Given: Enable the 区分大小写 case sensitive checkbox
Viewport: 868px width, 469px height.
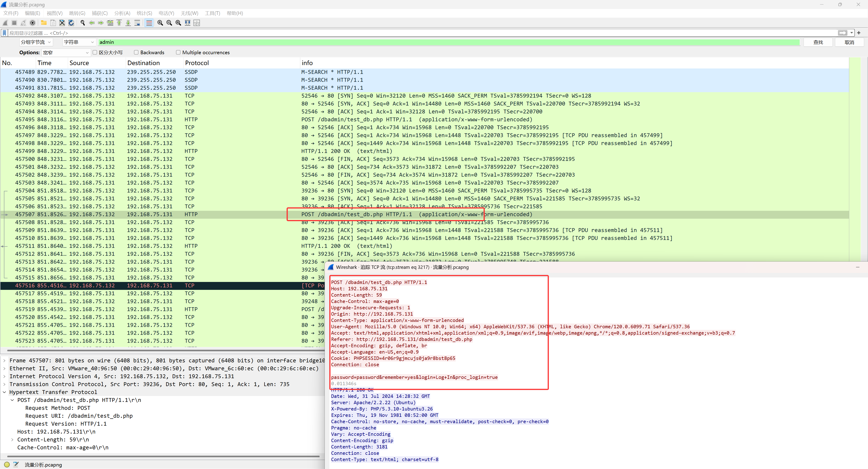Looking at the screenshot, I should (x=95, y=52).
